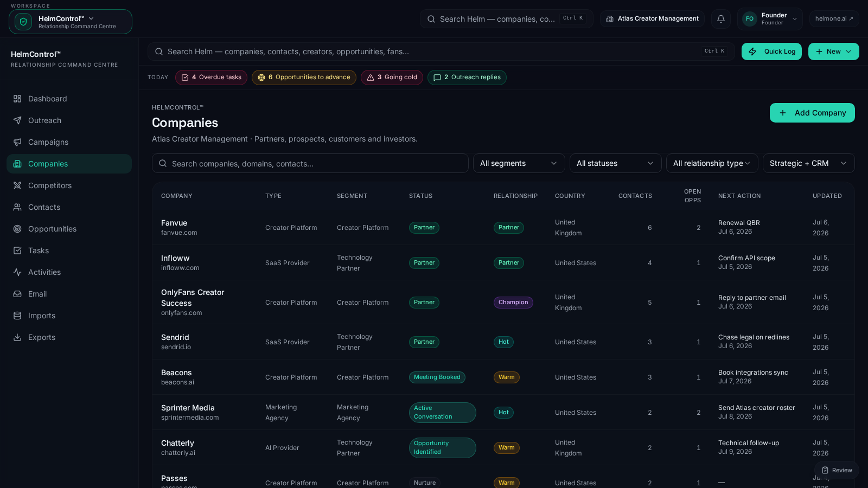Open Campaigns section
The width and height of the screenshot is (868, 488).
tap(69, 142)
